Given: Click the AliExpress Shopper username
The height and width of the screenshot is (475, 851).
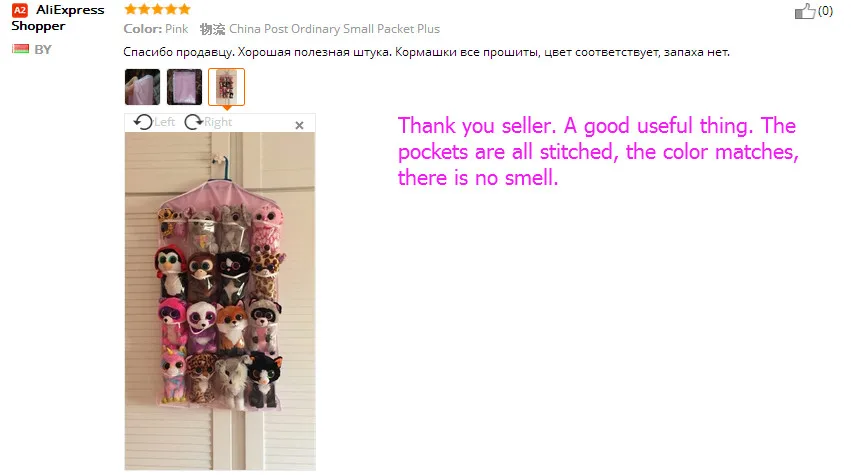Looking at the screenshot, I should (x=58, y=18).
